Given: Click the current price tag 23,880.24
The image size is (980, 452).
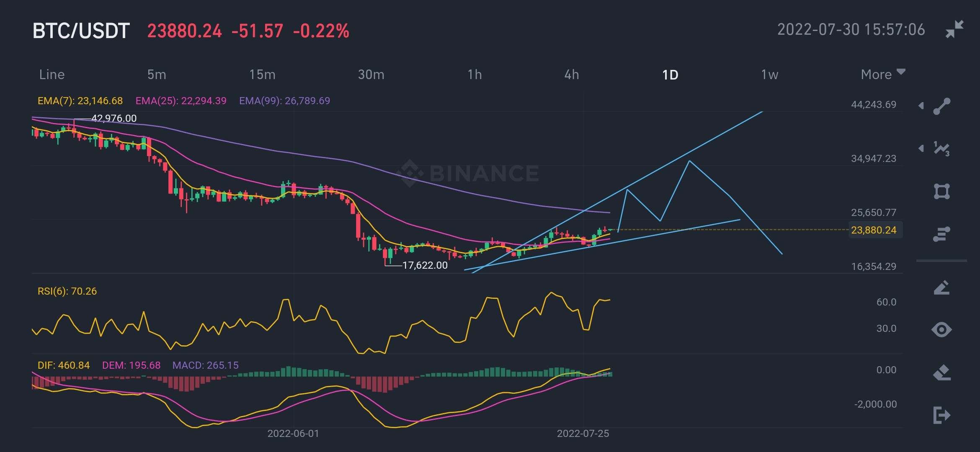Looking at the screenshot, I should coord(875,230).
